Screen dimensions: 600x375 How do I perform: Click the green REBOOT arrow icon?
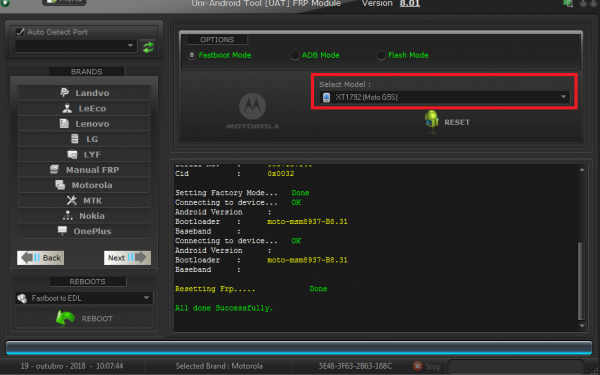click(x=65, y=318)
